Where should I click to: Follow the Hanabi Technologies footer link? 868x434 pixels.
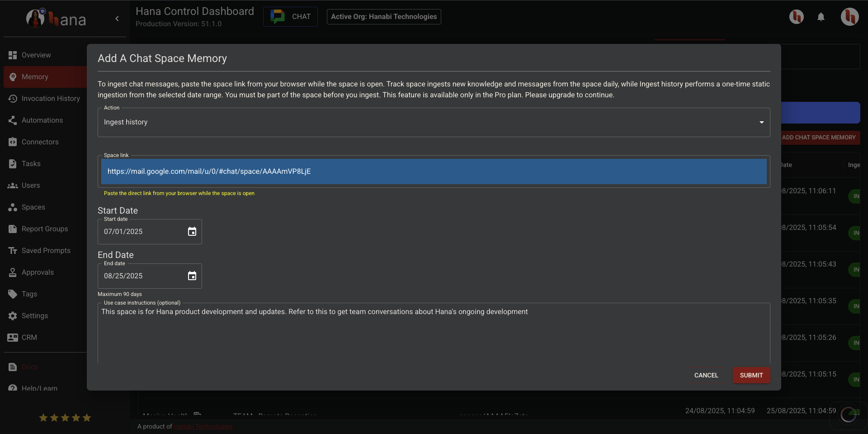(203, 426)
